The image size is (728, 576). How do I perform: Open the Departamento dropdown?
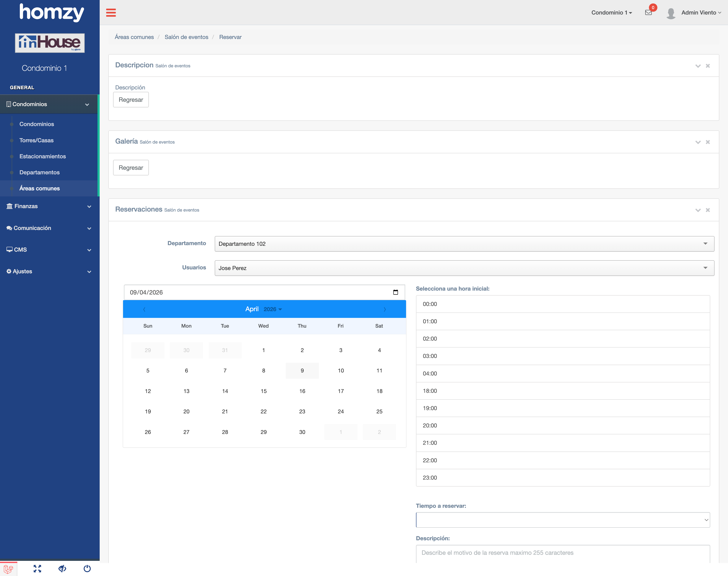click(x=464, y=244)
